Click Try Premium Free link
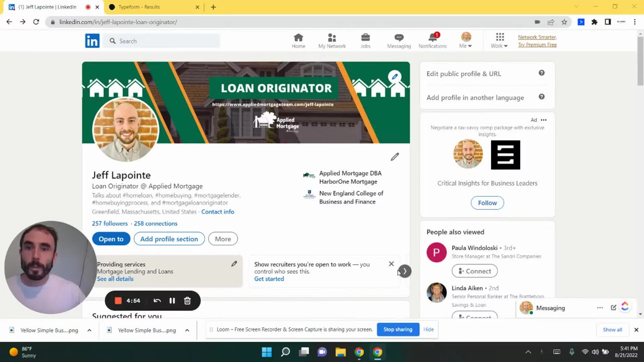 [x=537, y=45]
